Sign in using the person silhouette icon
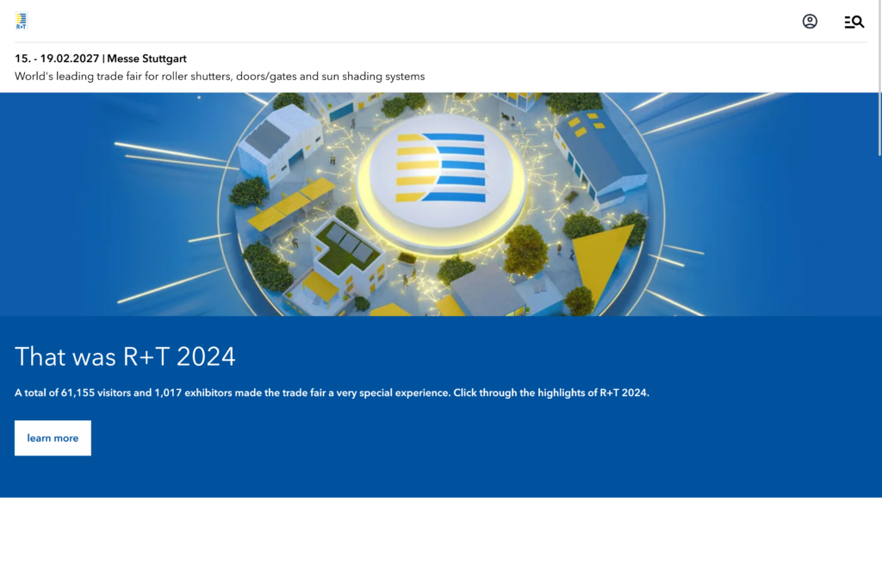 click(810, 21)
